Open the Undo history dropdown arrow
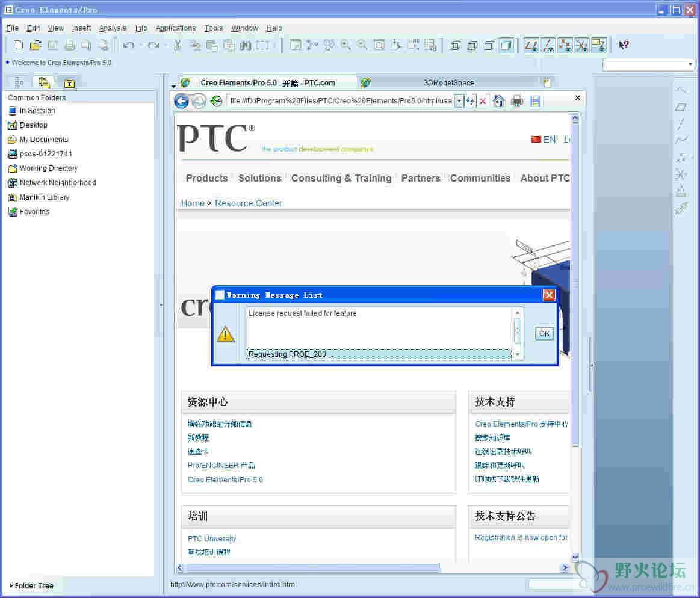Screen dimensions: 700x598 coord(141,45)
